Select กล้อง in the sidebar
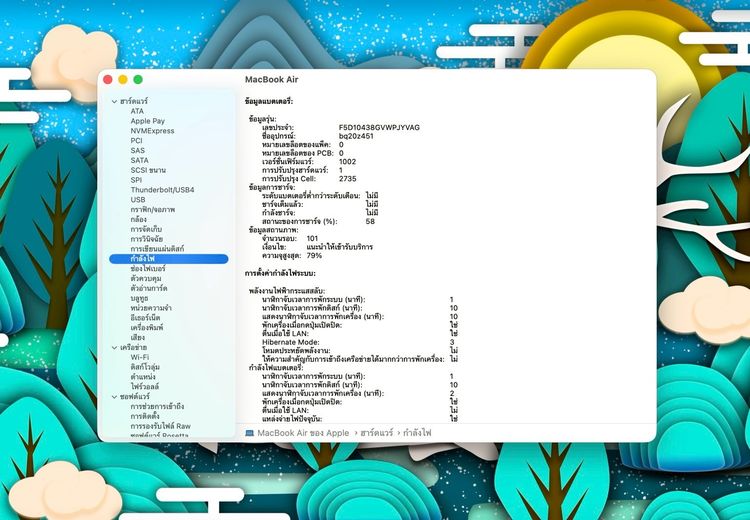Viewport: 750px width, 520px height. coord(139,220)
